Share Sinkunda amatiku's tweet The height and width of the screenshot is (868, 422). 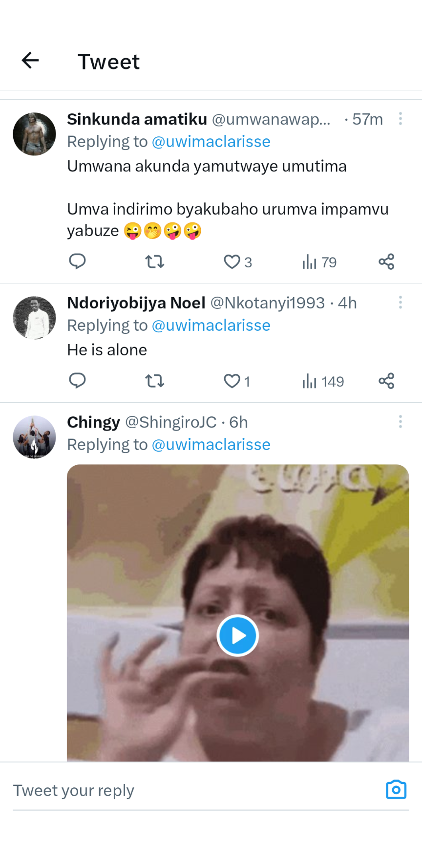(x=386, y=262)
